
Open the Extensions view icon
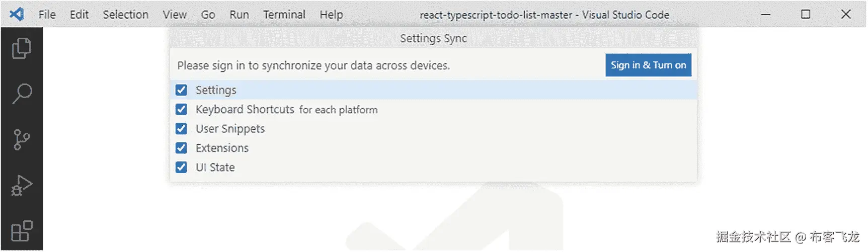22,231
